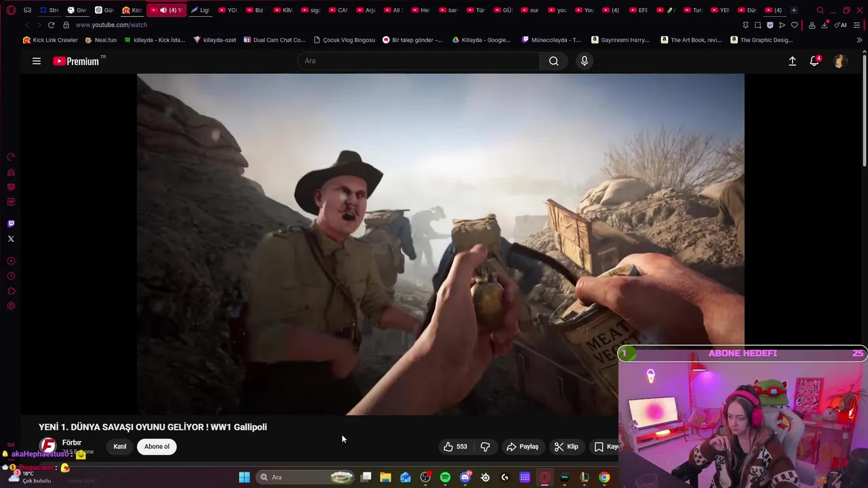Expand the bookmarks overflow chevron
The width and height of the screenshot is (868, 488).
point(859,40)
